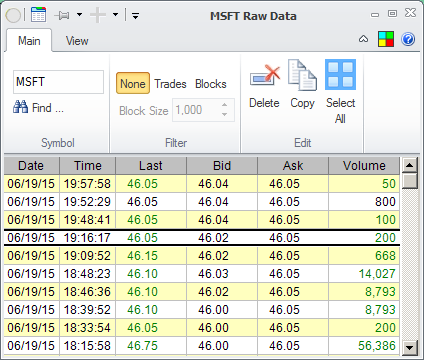Select the Trades filter option
The image size is (424, 360).
point(170,84)
